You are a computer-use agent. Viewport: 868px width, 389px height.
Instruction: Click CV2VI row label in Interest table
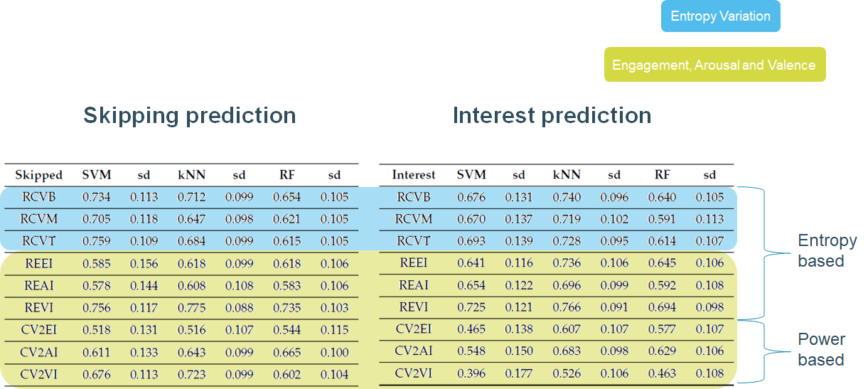(x=413, y=373)
